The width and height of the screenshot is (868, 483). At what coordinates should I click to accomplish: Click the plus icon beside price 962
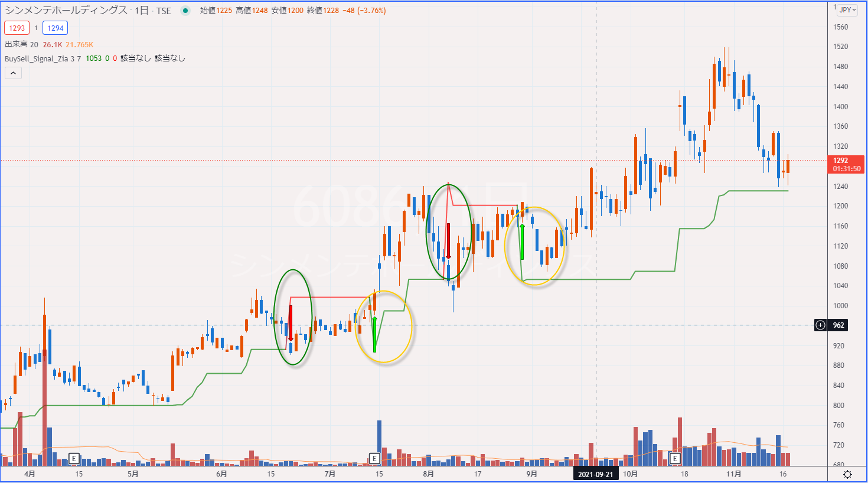[820, 325]
